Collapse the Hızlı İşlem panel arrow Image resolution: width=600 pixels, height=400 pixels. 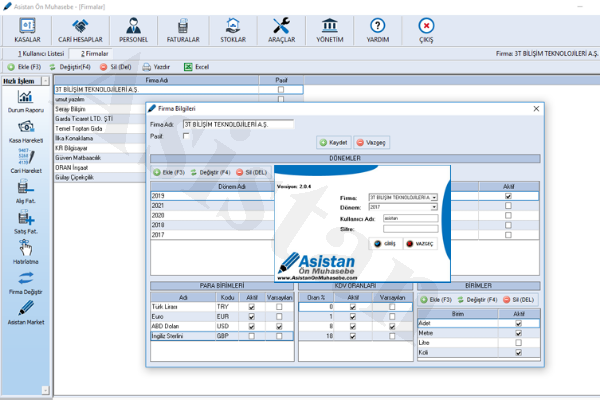click(45, 81)
